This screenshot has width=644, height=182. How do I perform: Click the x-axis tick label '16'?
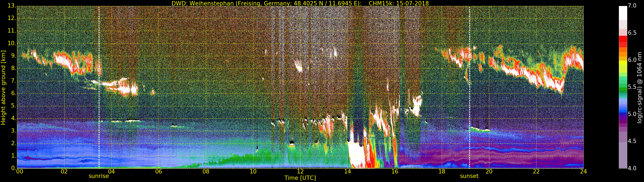[395, 172]
